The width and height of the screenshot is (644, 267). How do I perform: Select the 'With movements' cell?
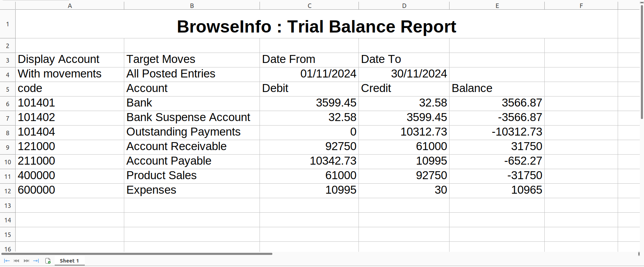[70, 74]
